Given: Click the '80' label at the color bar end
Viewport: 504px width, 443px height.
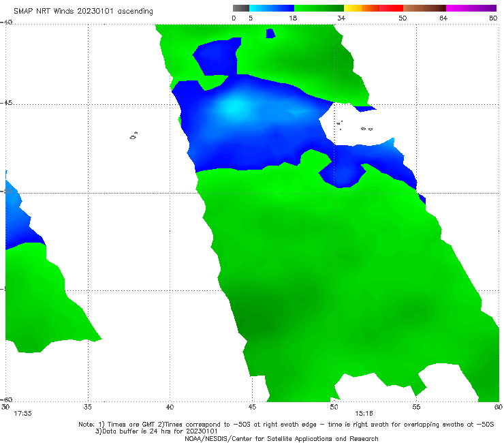Looking at the screenshot, I should click(493, 18).
